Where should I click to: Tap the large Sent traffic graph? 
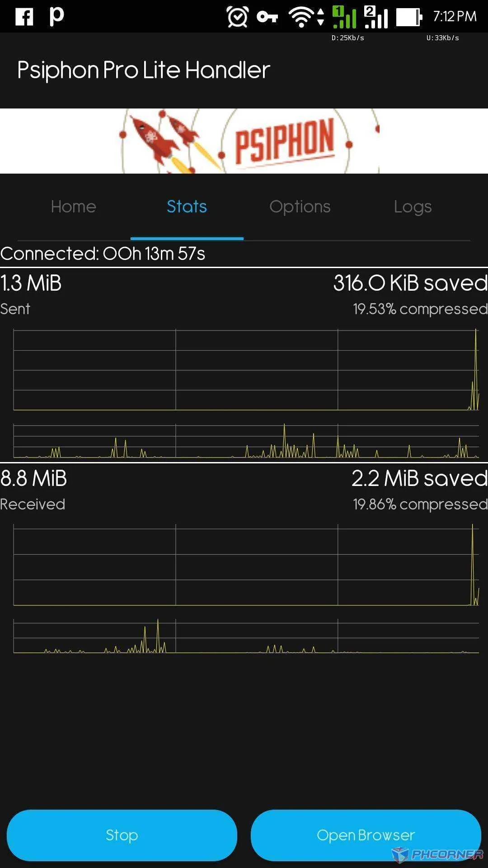pos(246,370)
